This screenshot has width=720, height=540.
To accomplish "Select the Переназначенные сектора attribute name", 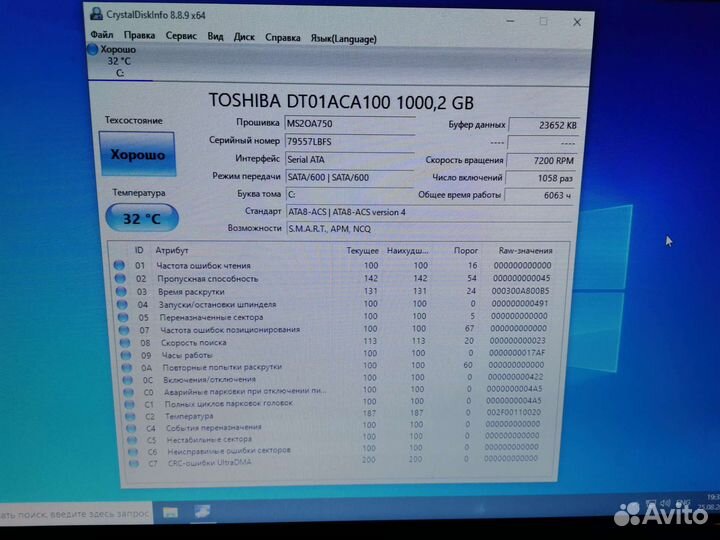I will [211, 317].
